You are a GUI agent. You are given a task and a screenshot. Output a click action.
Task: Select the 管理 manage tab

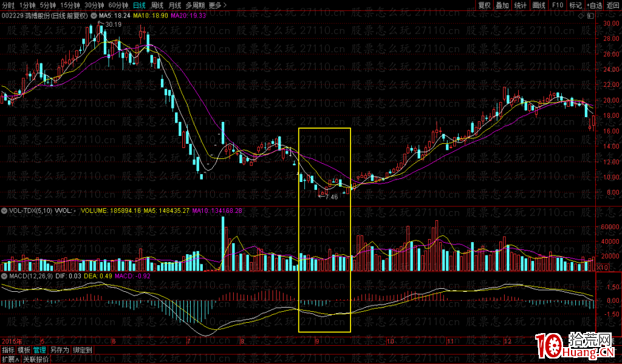(x=39, y=350)
